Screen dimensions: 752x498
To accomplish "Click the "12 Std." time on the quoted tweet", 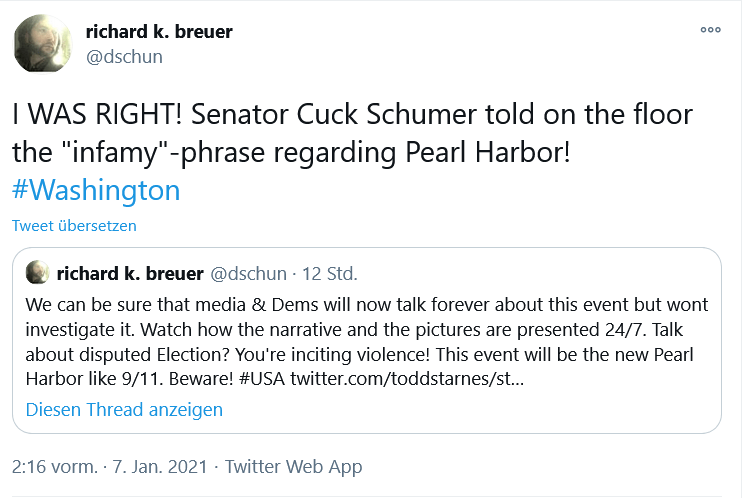I will pos(329,273).
